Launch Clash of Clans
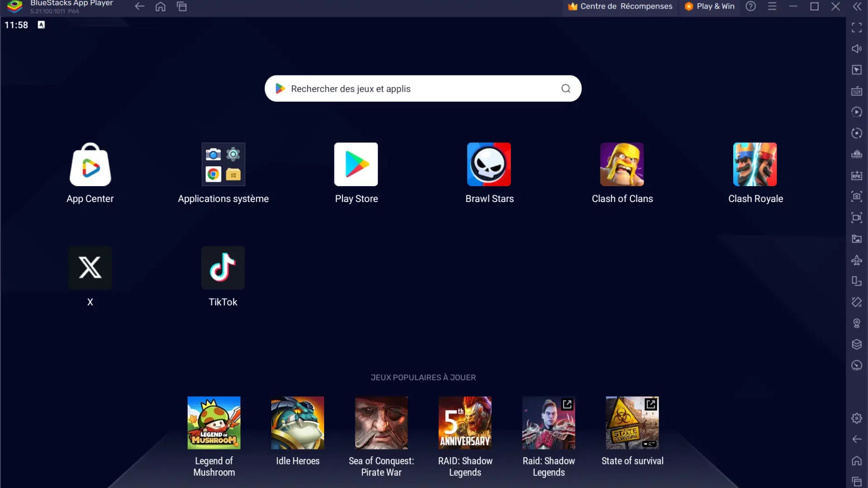The height and width of the screenshot is (488, 868). [622, 164]
